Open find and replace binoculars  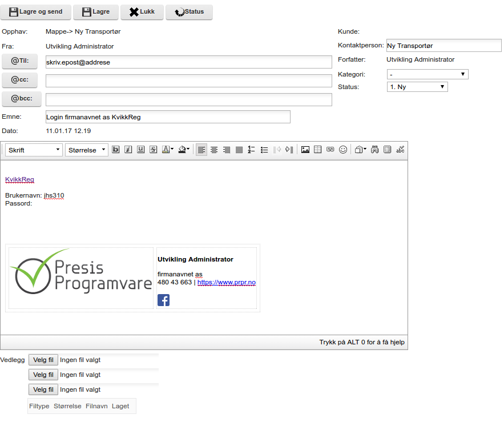pyautogui.click(x=375, y=150)
